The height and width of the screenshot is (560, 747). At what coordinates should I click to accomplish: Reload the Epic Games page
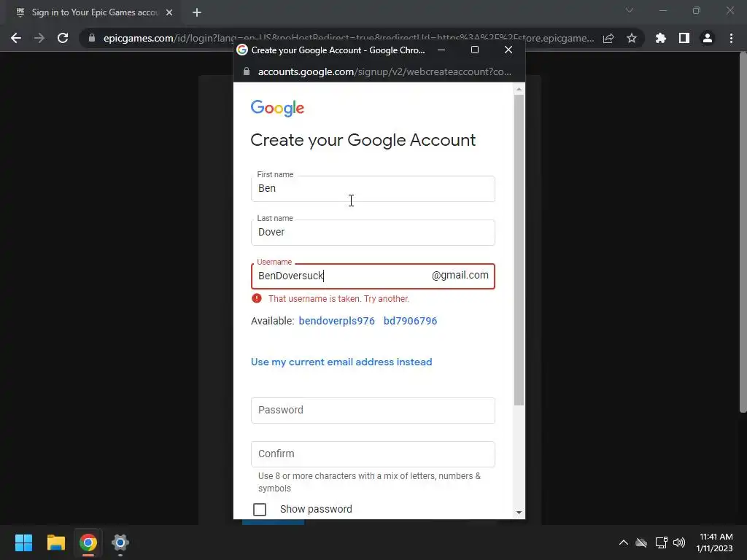pos(63,38)
